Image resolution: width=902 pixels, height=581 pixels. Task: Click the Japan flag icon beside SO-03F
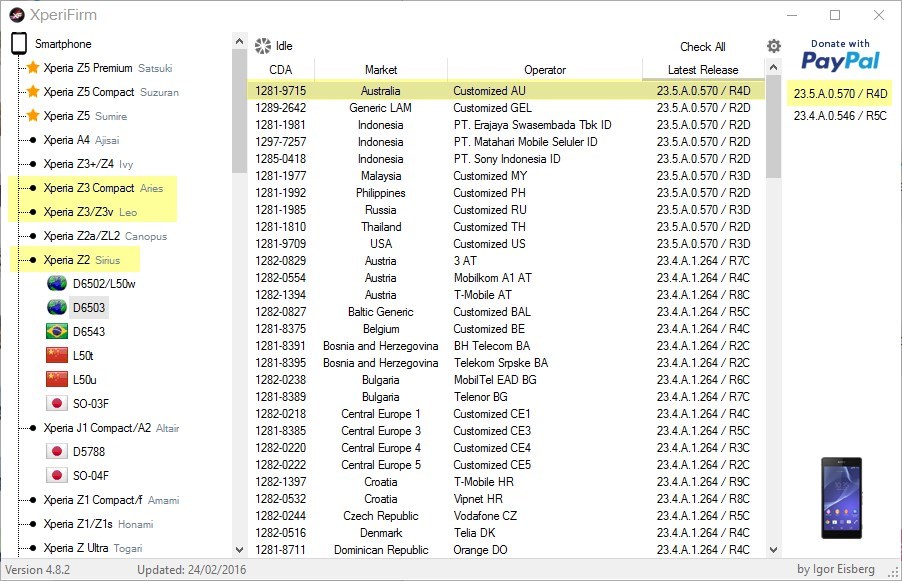57,403
